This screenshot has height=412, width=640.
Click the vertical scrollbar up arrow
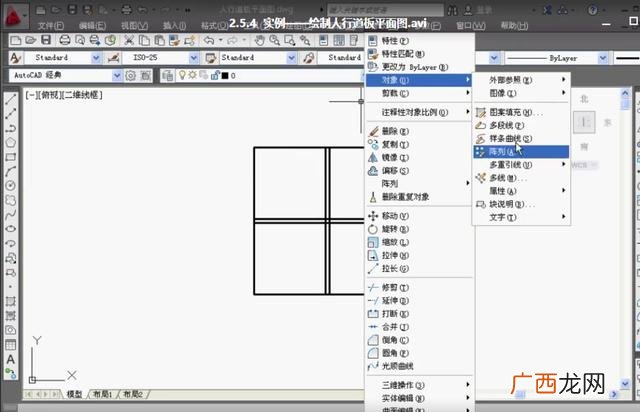tap(625, 93)
